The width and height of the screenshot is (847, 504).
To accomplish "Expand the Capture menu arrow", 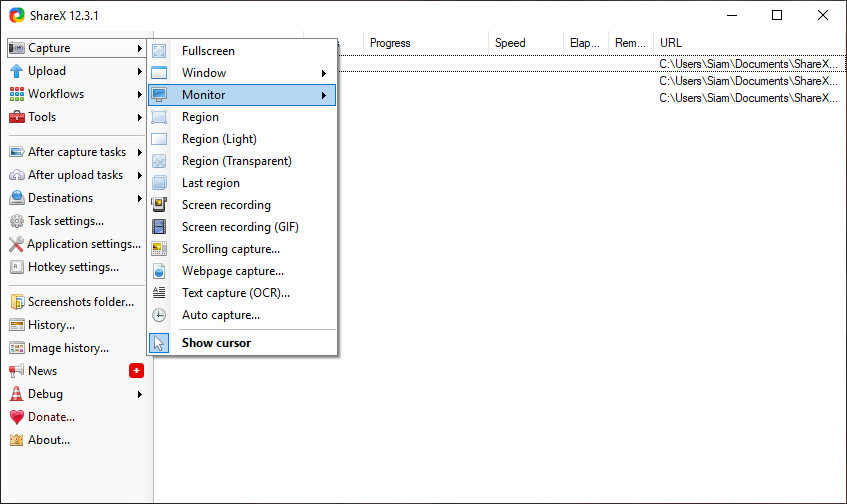I will 140,48.
